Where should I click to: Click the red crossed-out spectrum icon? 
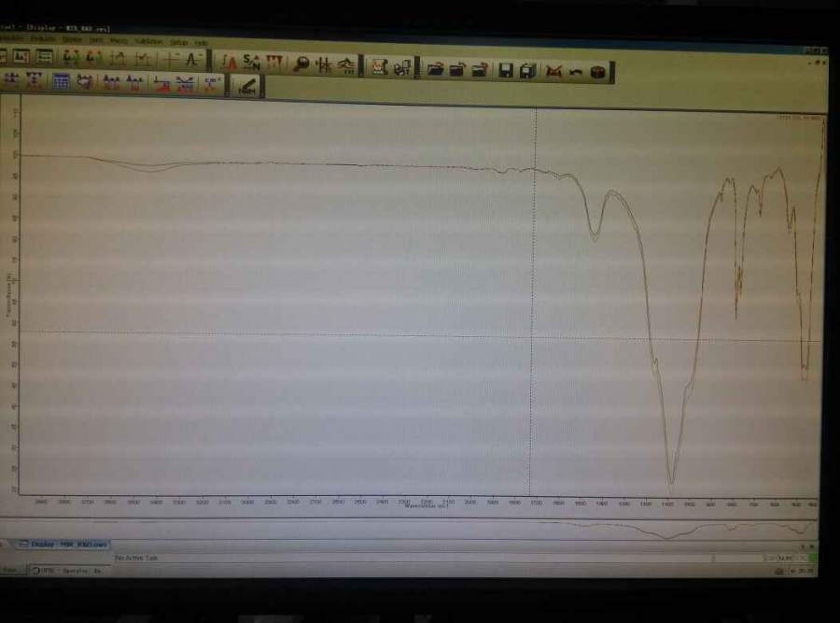coord(553,71)
